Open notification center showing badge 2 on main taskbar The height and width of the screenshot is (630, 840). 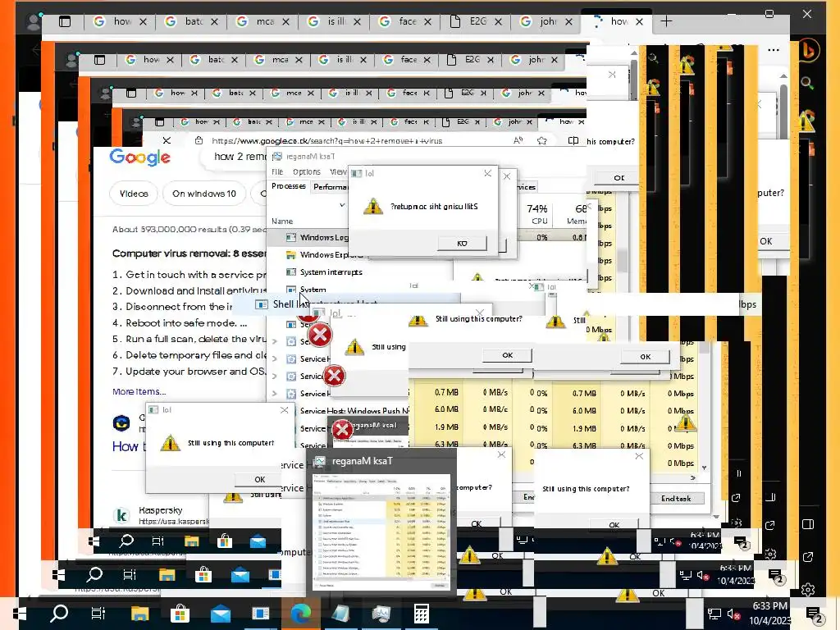click(815, 616)
